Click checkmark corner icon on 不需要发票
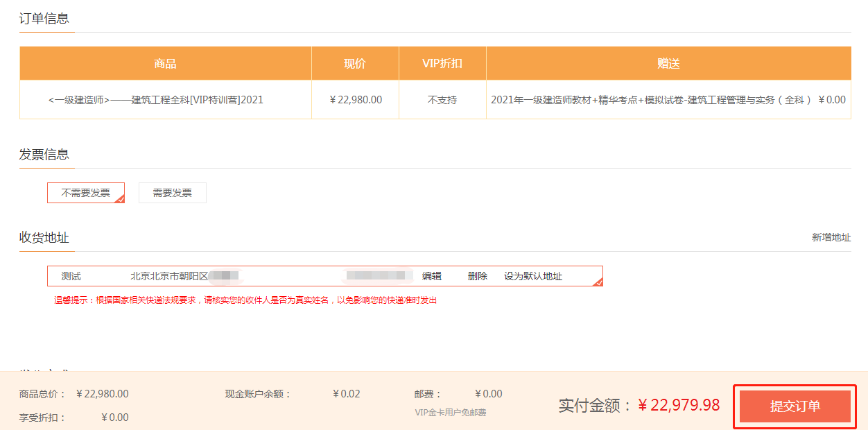The width and height of the screenshot is (868, 430). point(120,199)
